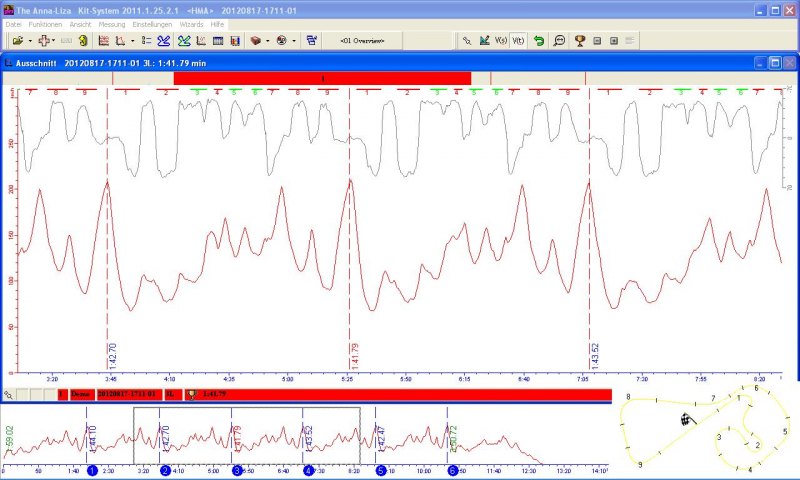Screen dimensions: 800x480
Task: Open the Messung menu
Action: [112, 23]
